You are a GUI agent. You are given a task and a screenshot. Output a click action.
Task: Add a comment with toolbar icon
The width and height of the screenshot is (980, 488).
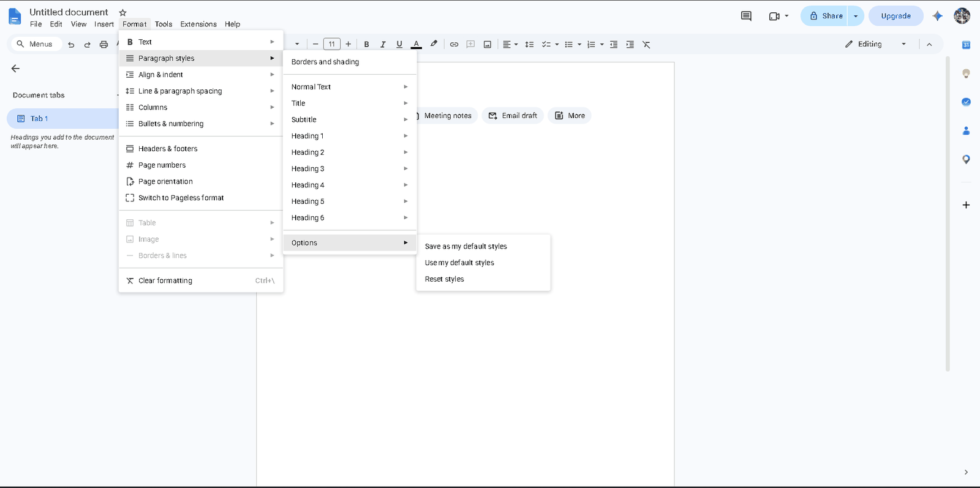pos(470,44)
